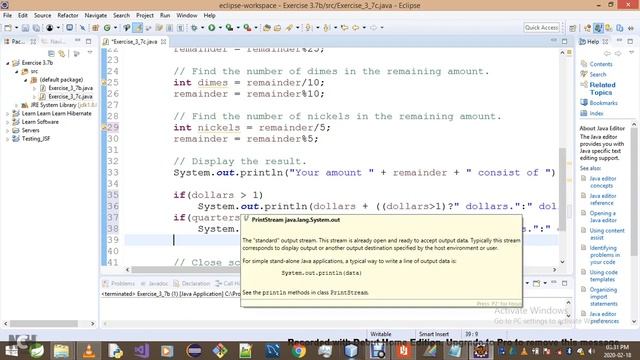Open Using code templates help link

[603, 276]
